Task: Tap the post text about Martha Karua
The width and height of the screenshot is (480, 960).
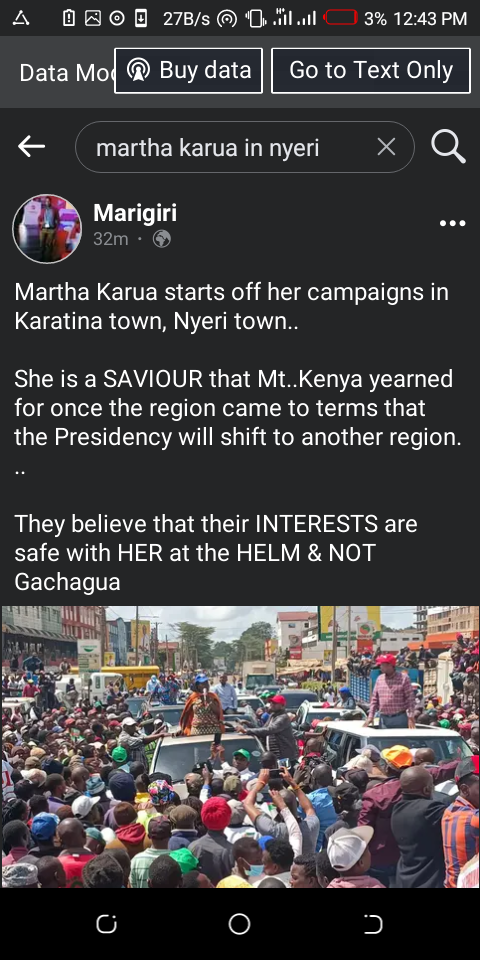Action: point(239,437)
